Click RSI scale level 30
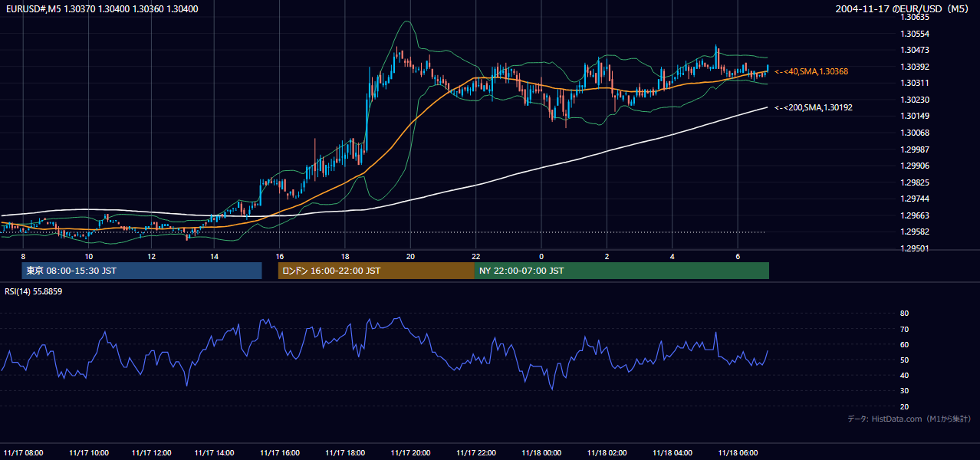Viewport: 980px width, 460px height. 904,391
